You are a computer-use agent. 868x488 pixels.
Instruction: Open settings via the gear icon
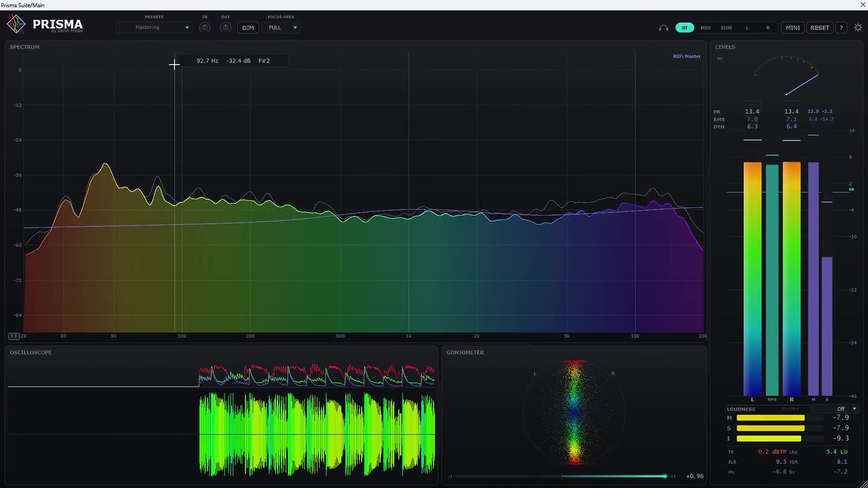click(858, 28)
